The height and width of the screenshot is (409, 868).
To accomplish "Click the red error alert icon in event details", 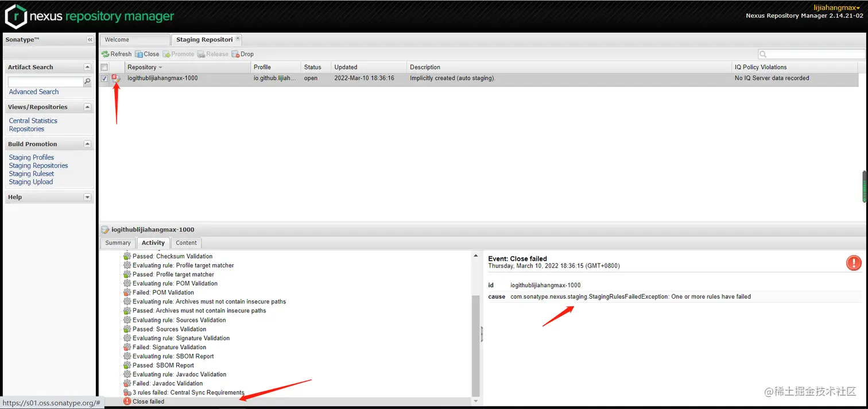I will 854,263.
